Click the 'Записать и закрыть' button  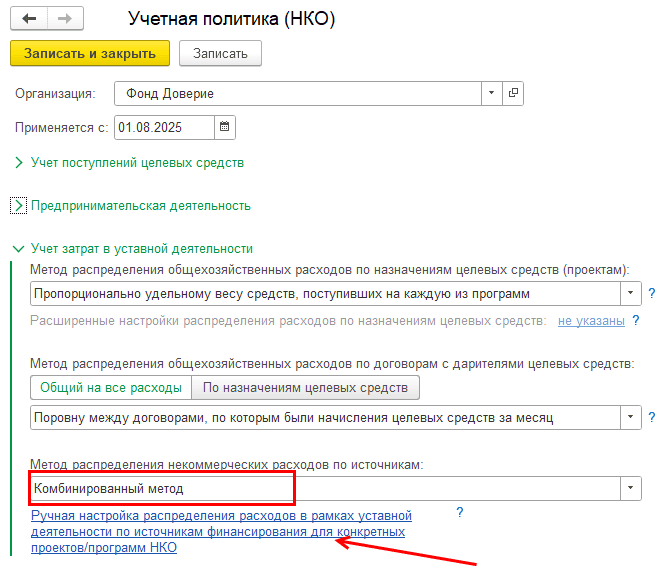pos(89,53)
